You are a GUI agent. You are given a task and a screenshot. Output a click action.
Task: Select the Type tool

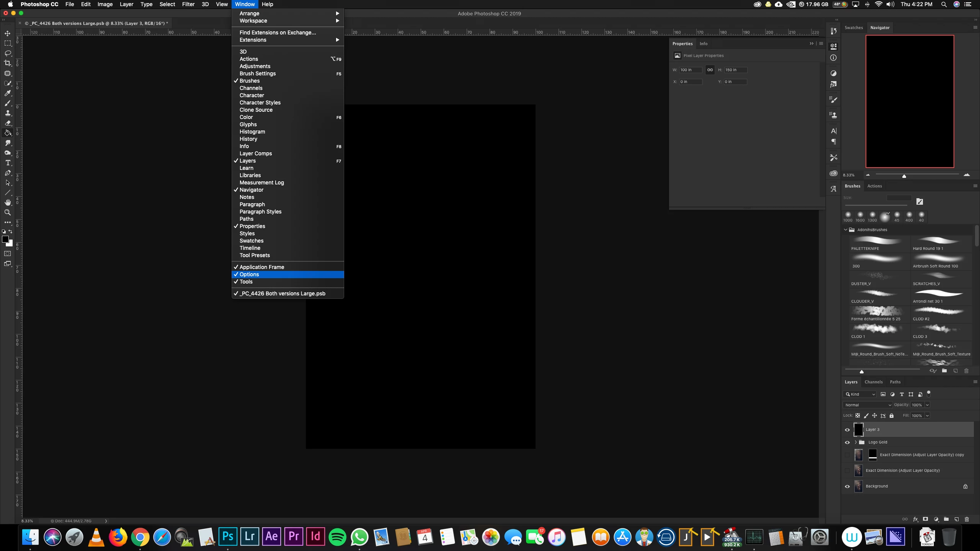tap(8, 163)
